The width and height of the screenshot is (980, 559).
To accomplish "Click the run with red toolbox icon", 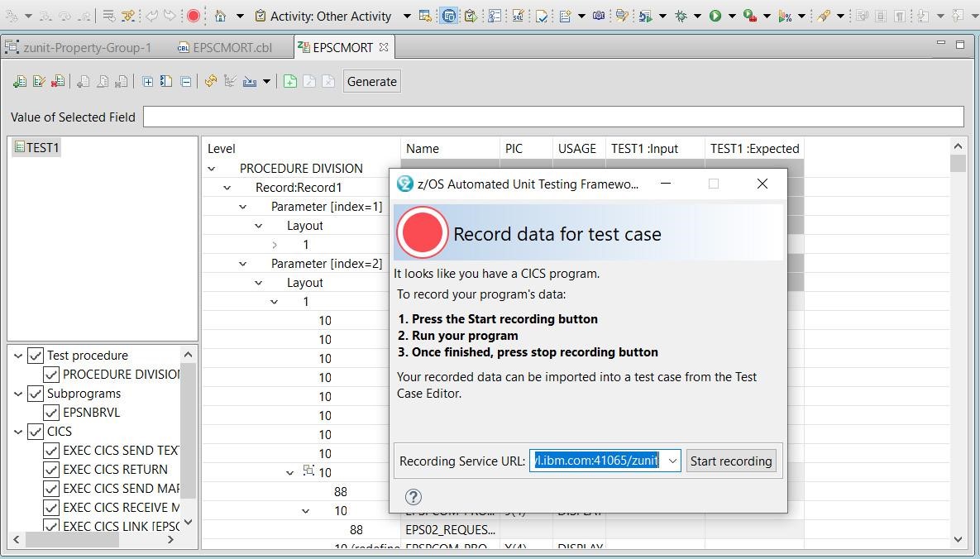I will tap(750, 17).
